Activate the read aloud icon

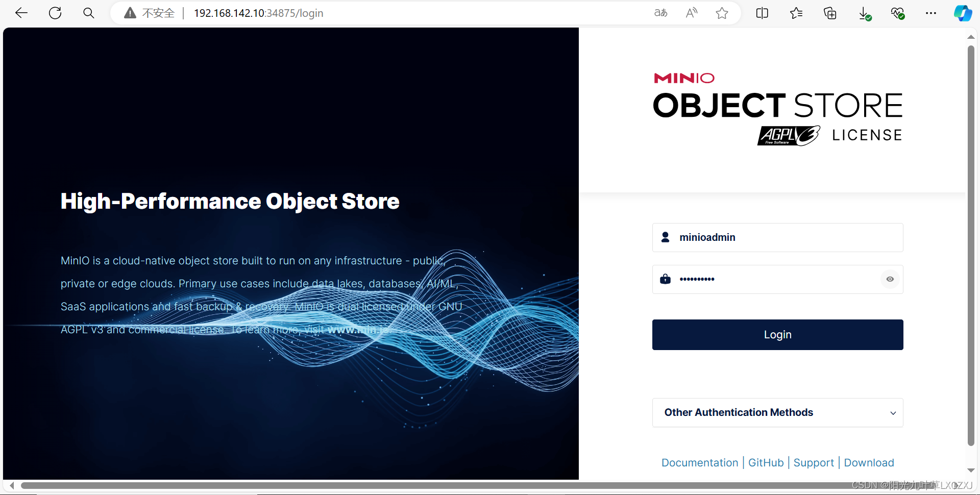[x=692, y=13]
